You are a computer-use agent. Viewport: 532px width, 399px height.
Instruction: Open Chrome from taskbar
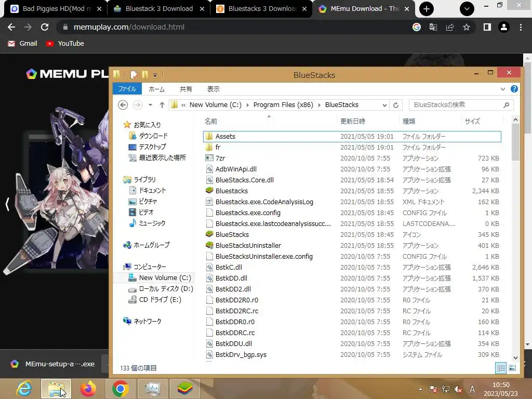click(x=120, y=389)
